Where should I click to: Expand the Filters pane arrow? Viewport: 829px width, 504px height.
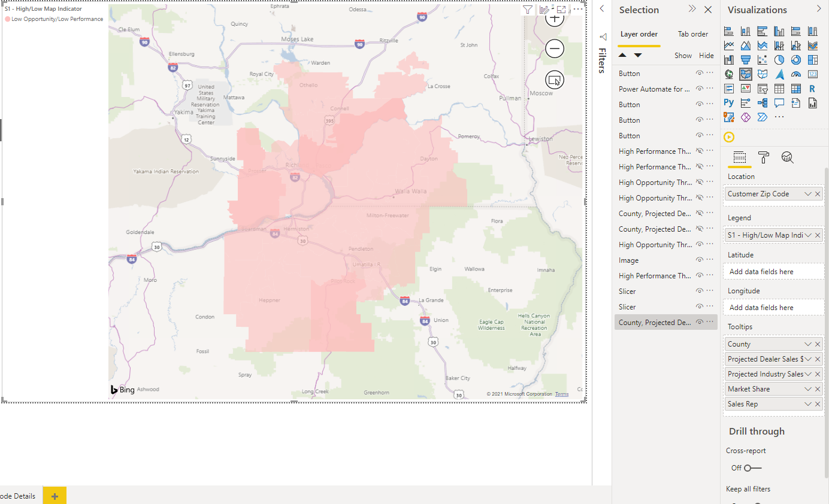click(x=602, y=9)
